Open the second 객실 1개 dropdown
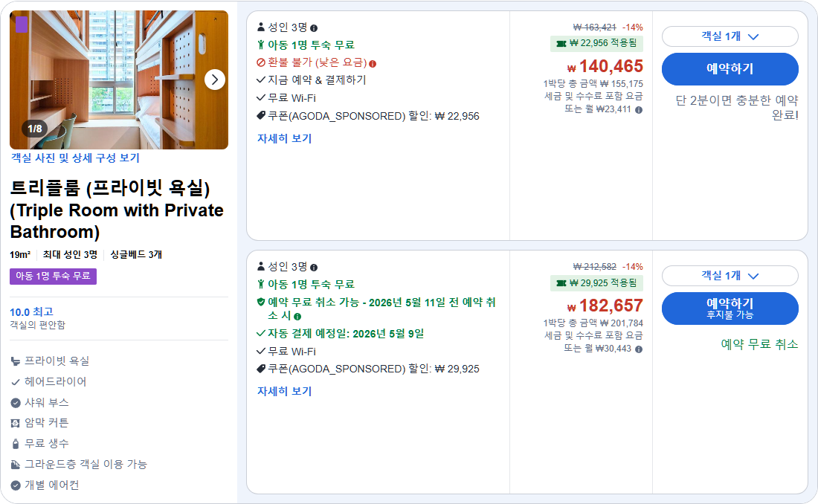 tap(729, 276)
